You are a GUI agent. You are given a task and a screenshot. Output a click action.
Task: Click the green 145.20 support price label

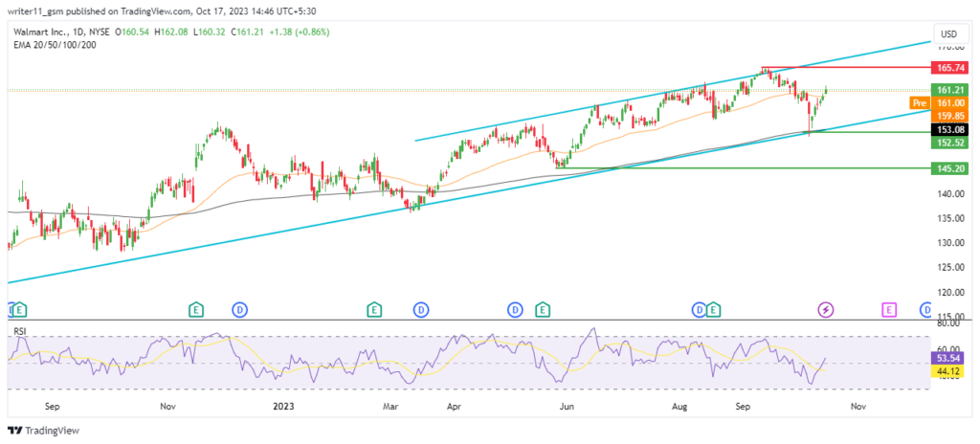coord(948,167)
